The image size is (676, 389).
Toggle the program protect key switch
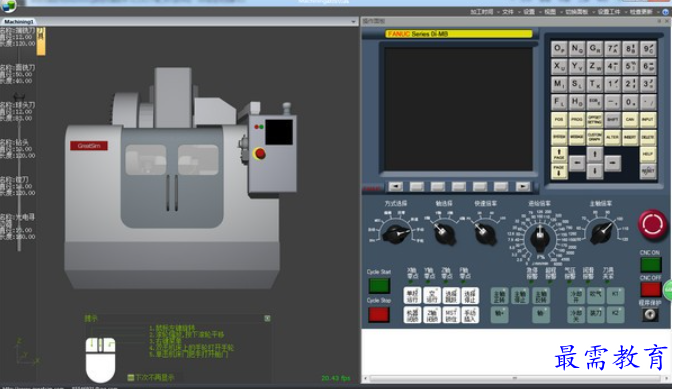[x=650, y=315]
